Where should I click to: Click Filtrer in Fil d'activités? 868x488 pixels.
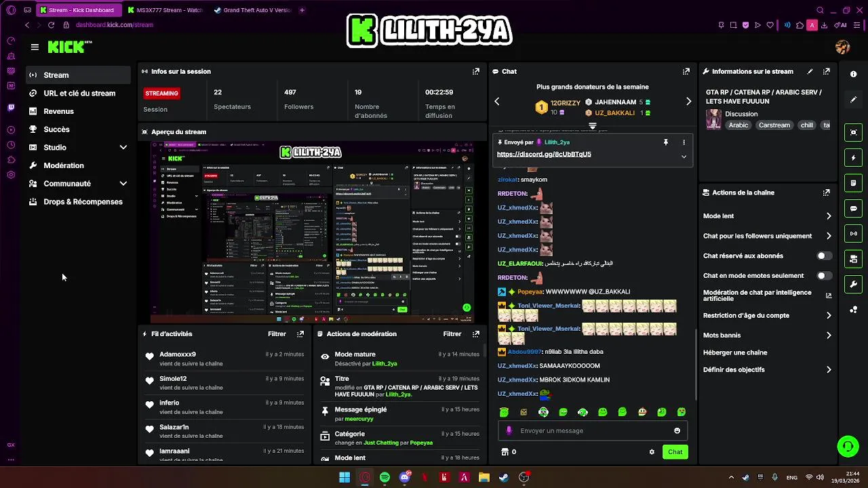click(x=277, y=334)
